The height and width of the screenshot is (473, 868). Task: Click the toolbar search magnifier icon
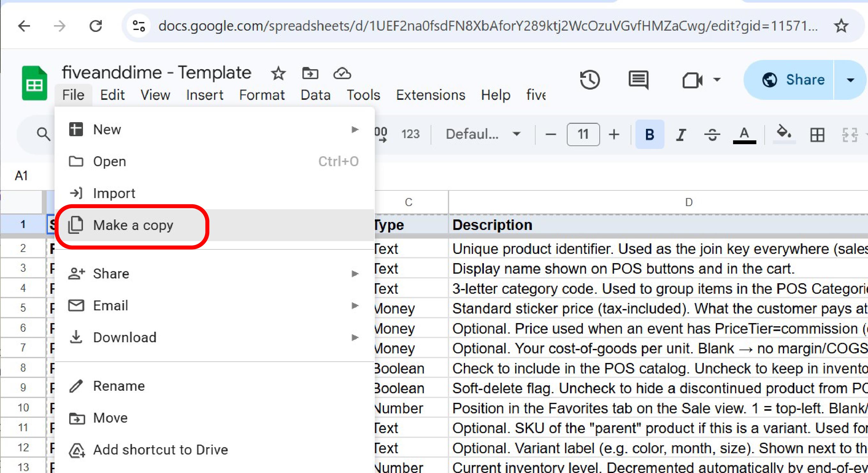(x=43, y=134)
